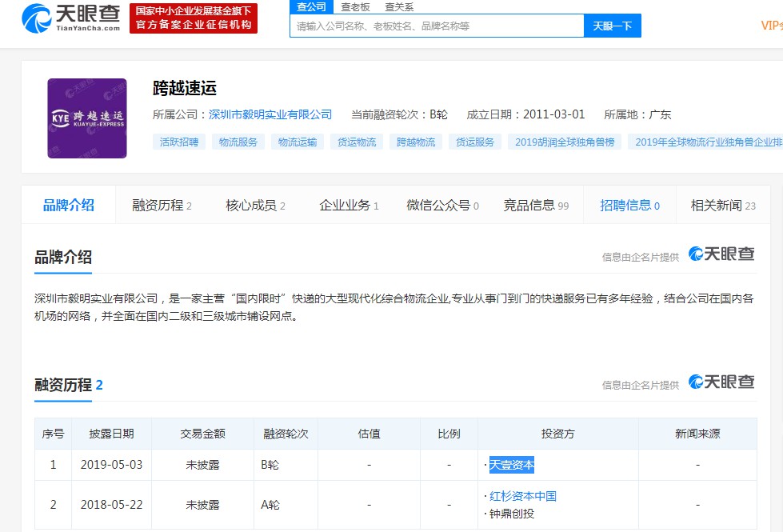Open the 红杉资本中国 investor link

click(523, 496)
